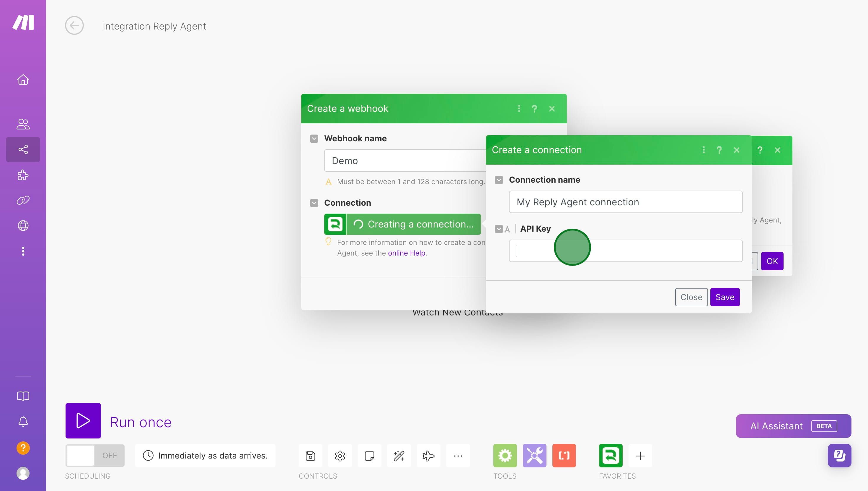Open the Notes icon in Controls

(369, 456)
